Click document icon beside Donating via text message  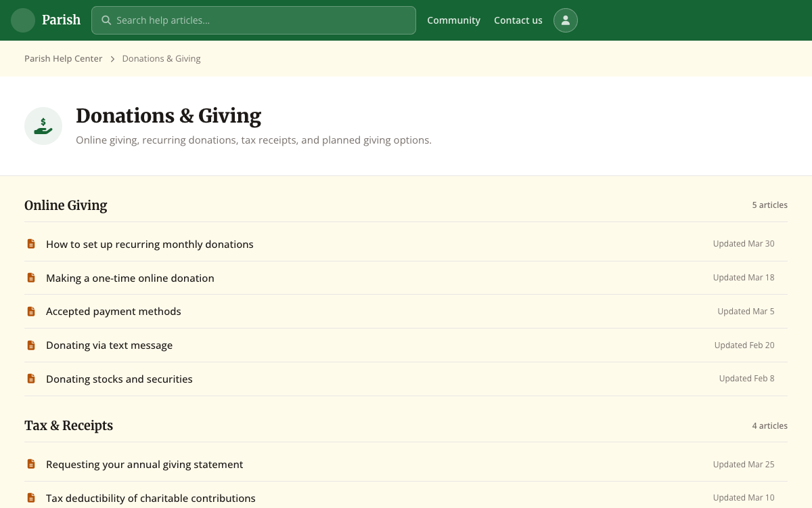tap(31, 345)
